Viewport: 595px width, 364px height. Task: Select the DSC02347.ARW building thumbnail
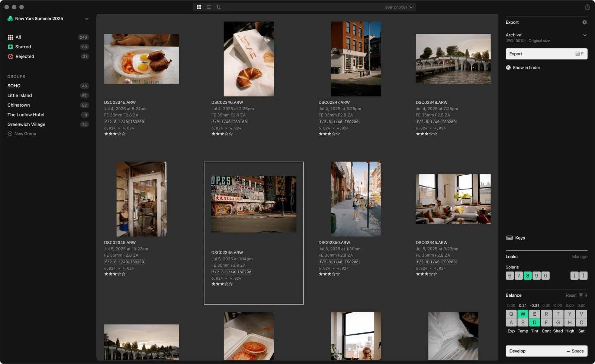356,59
